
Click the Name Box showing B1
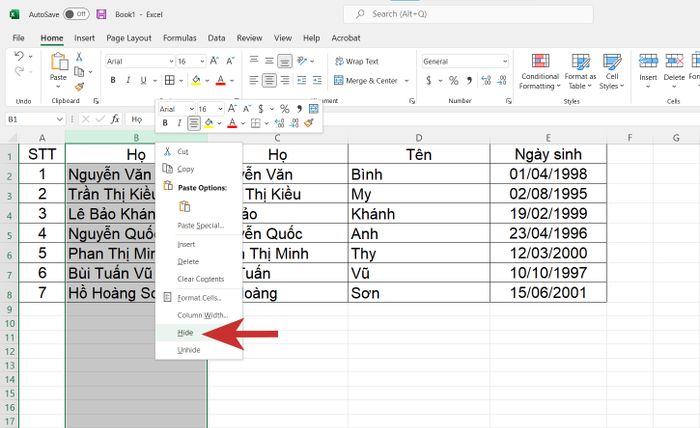34,119
